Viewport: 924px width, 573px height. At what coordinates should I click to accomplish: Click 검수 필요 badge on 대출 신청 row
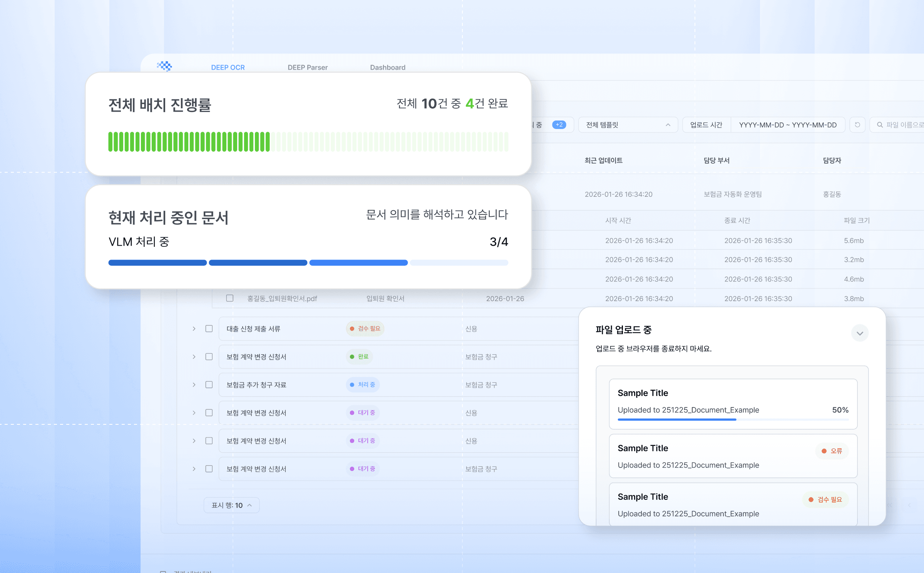(365, 328)
